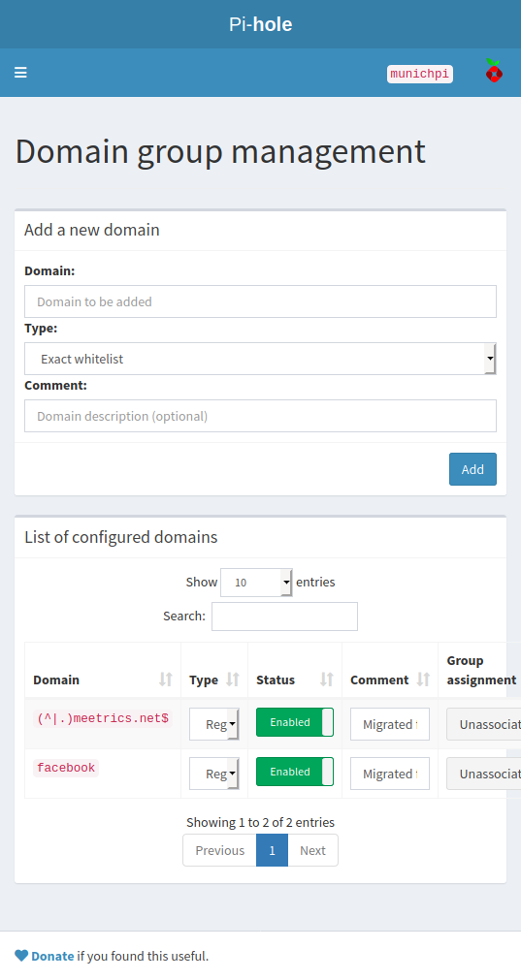The width and height of the screenshot is (521, 980).
Task: Go to Previous page
Action: [x=219, y=850]
